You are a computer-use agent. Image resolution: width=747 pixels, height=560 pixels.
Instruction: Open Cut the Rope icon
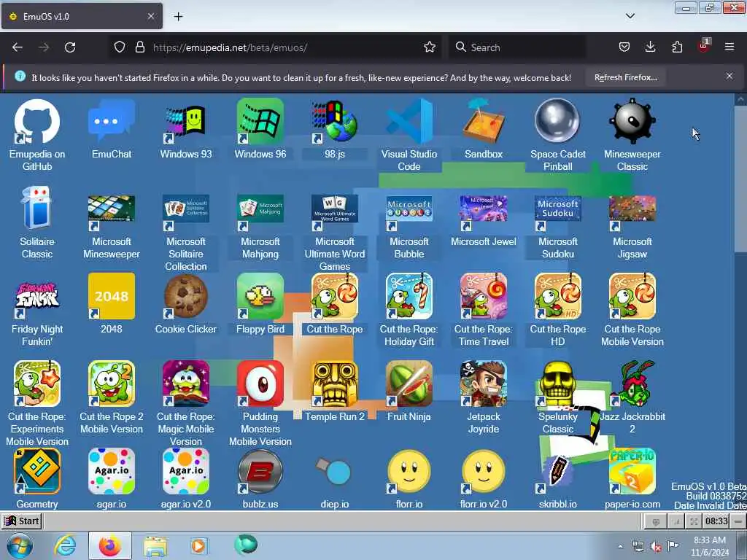334,296
